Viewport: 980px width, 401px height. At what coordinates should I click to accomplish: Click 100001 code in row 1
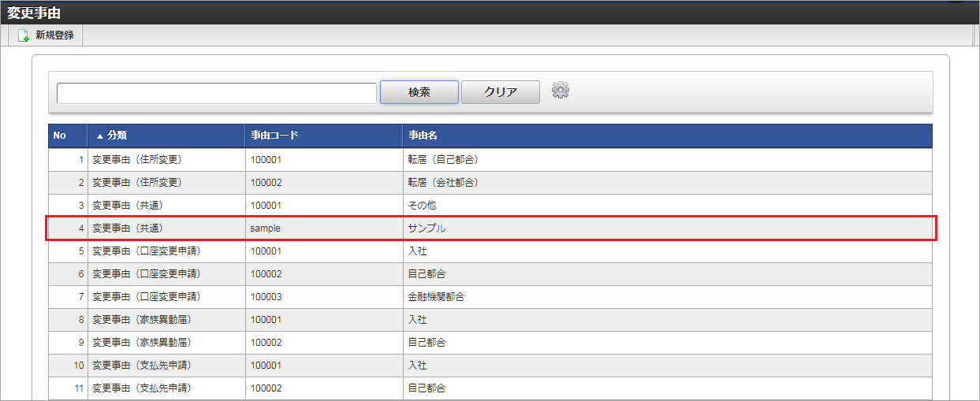click(x=266, y=159)
